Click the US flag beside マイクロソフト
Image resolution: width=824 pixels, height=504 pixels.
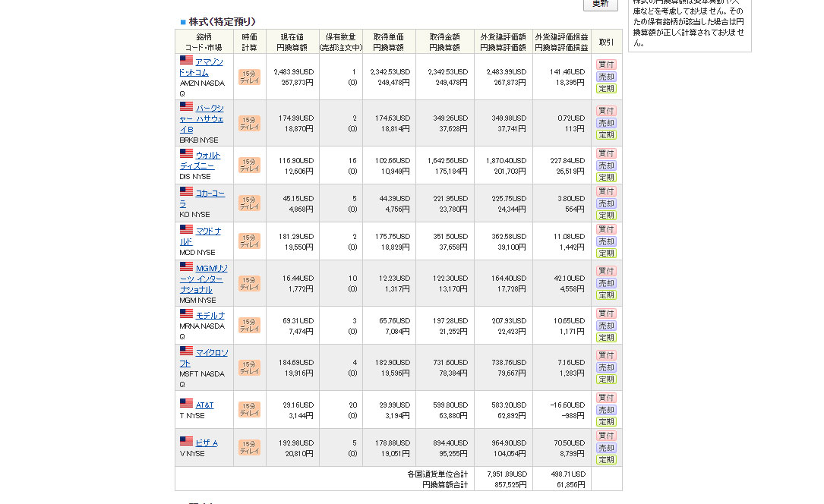(186, 351)
